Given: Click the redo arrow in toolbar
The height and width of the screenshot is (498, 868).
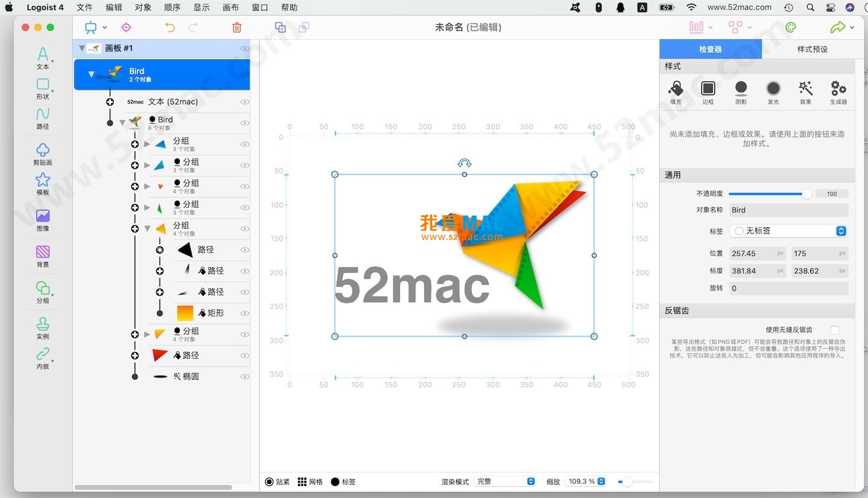Looking at the screenshot, I should [193, 27].
